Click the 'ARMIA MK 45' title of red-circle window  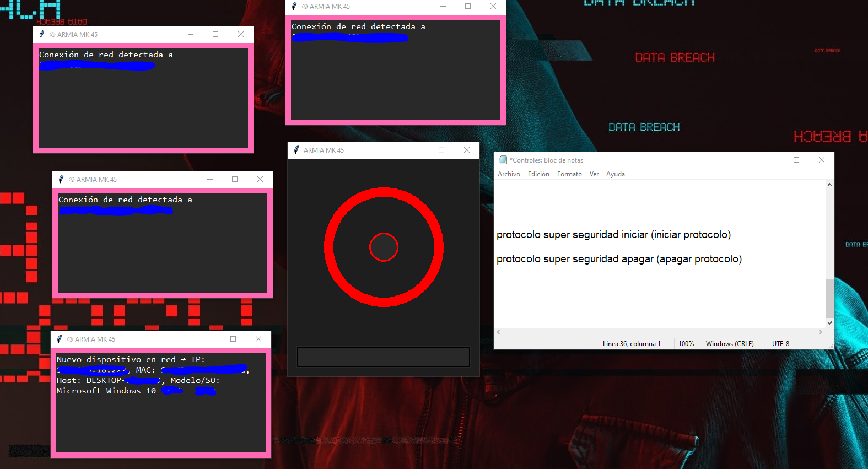[x=324, y=150]
